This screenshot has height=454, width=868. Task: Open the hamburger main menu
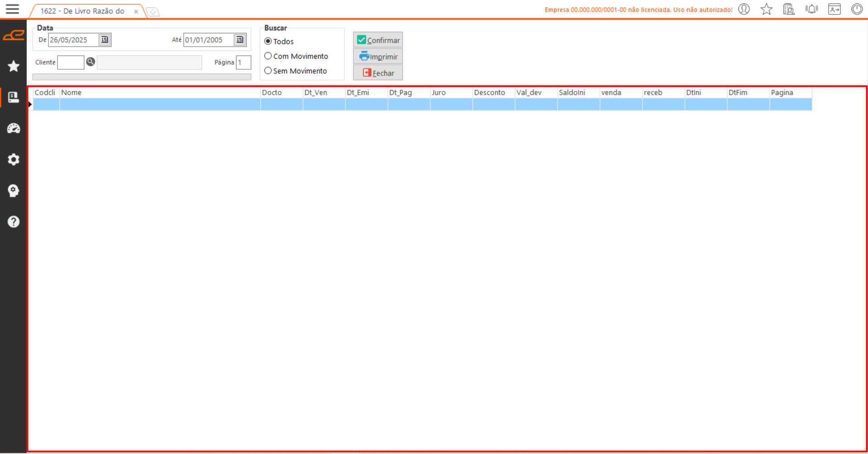coord(12,9)
